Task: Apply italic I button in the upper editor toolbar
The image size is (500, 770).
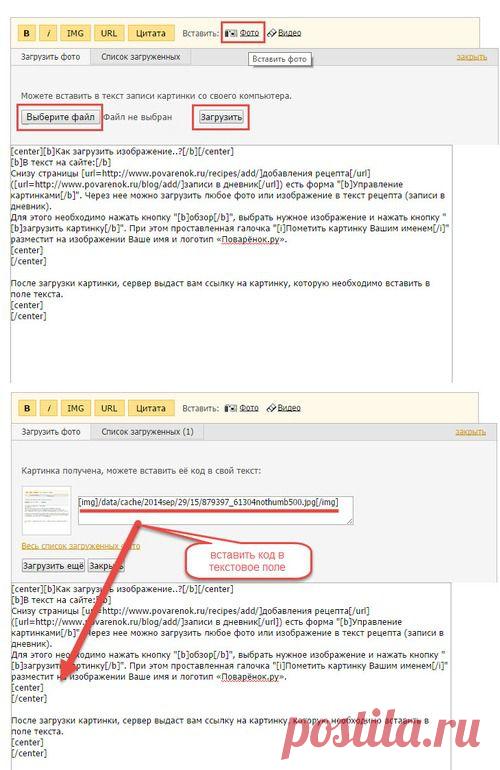Action: 48,33
